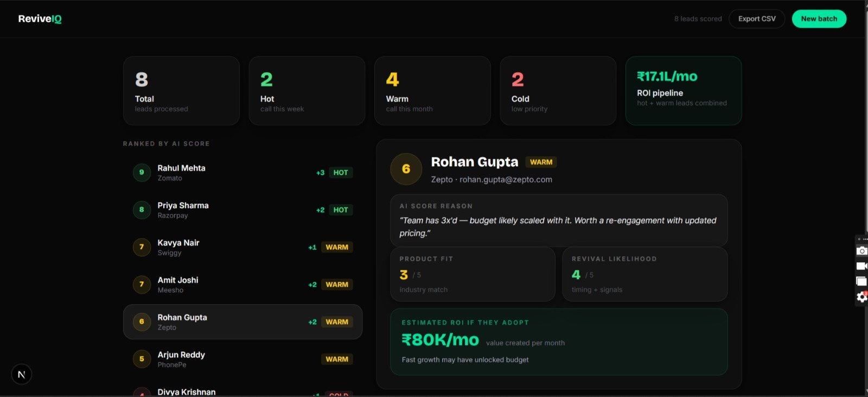Open settings gear with notification badge

861,297
